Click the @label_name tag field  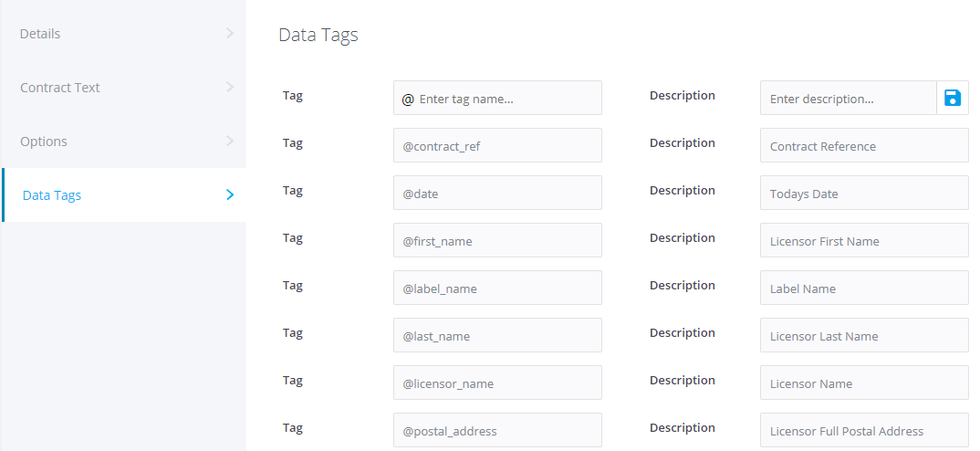[497, 288]
